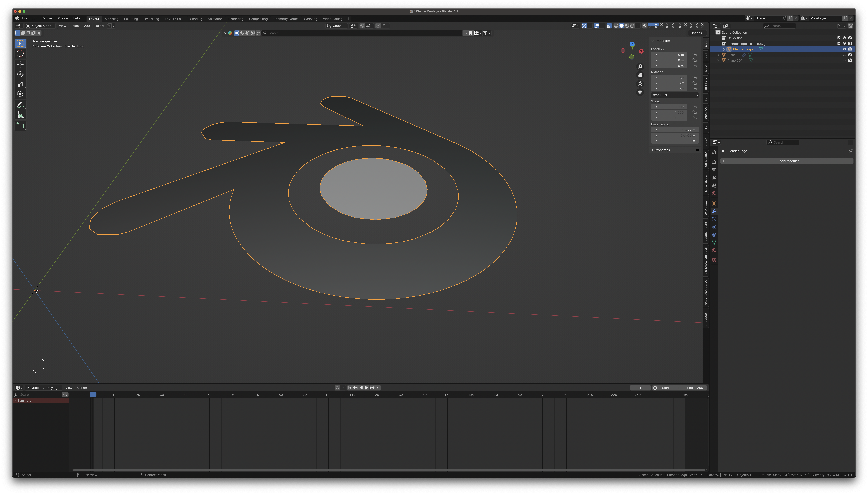The height and width of the screenshot is (494, 868).
Task: Click the Outliner search field
Action: (779, 26)
